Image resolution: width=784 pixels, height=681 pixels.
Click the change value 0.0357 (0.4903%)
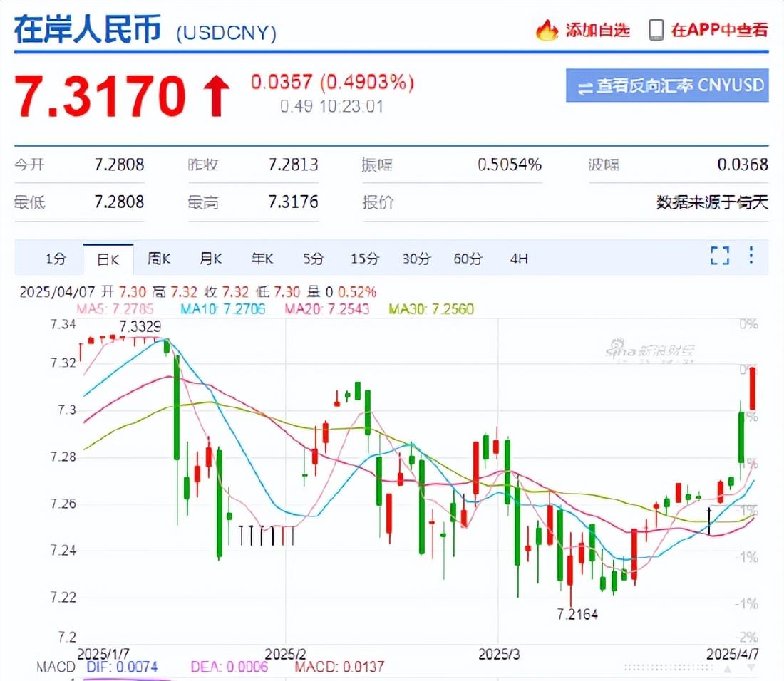(x=333, y=83)
